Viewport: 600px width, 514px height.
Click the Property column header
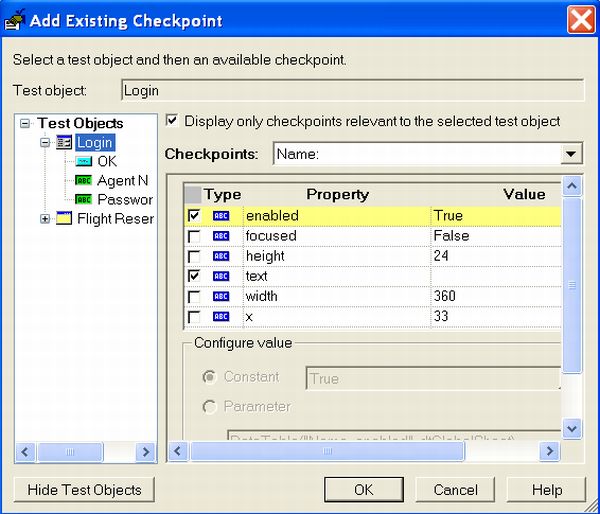pyautogui.click(x=338, y=194)
